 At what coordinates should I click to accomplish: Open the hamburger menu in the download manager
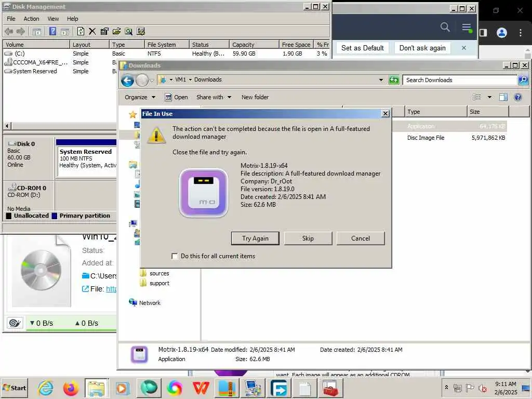pos(467,28)
